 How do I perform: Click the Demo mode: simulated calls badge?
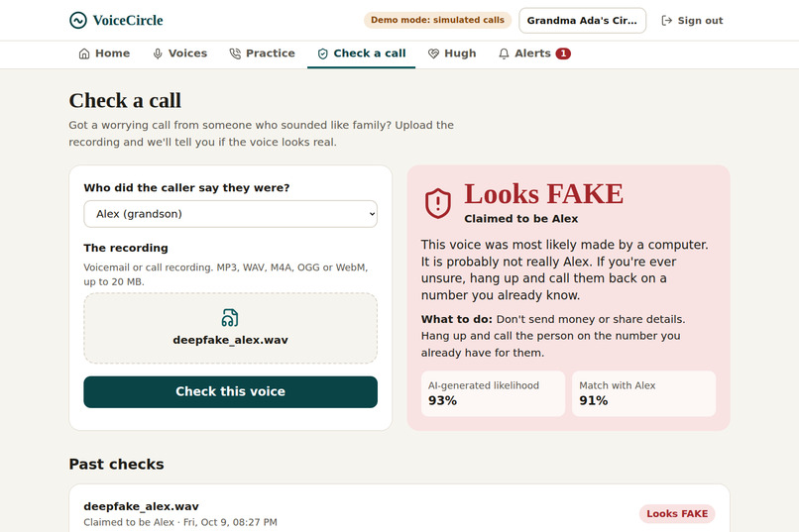(x=437, y=20)
